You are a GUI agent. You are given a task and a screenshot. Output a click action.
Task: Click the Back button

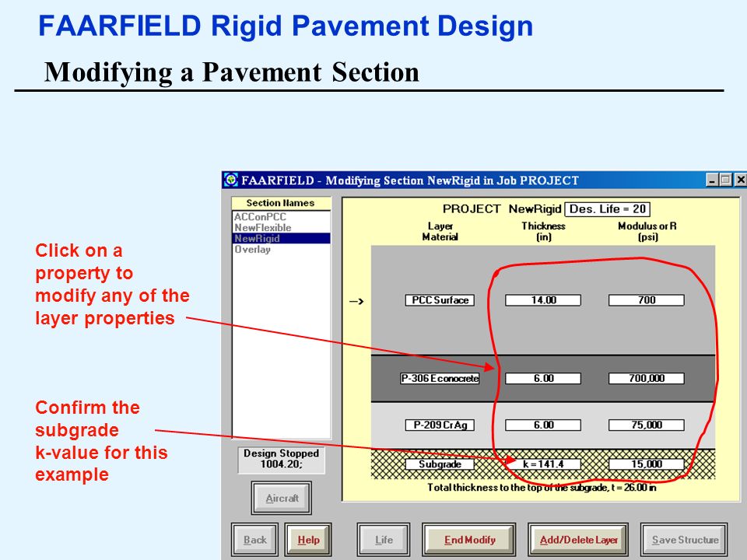point(255,540)
